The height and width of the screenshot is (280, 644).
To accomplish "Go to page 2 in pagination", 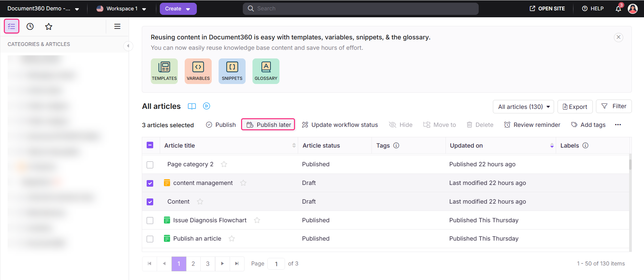I will pos(193,264).
